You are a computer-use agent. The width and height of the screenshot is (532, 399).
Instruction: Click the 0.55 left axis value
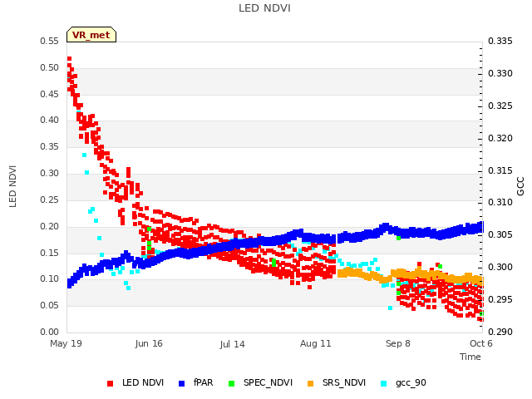(x=49, y=41)
